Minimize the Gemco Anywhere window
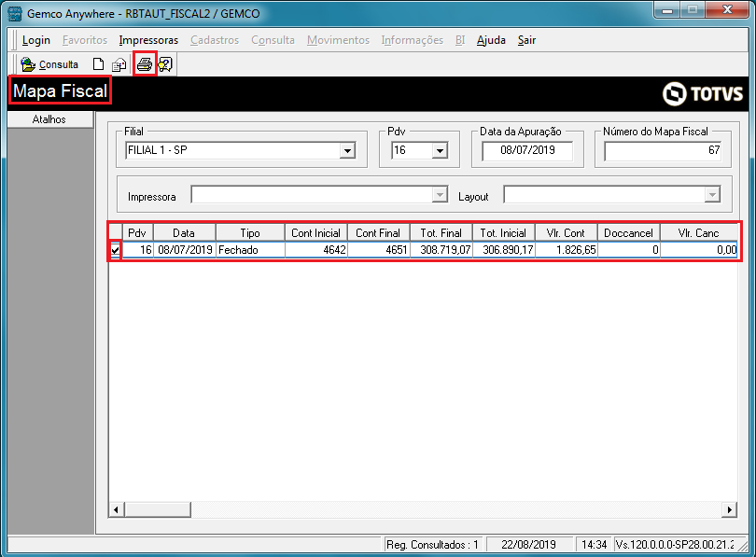The image size is (756, 557). [x=667, y=10]
